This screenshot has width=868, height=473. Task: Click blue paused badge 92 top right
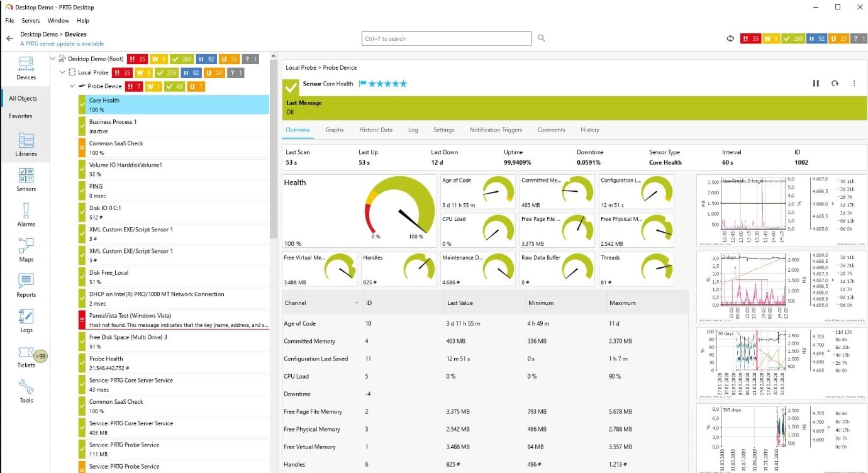tap(817, 38)
